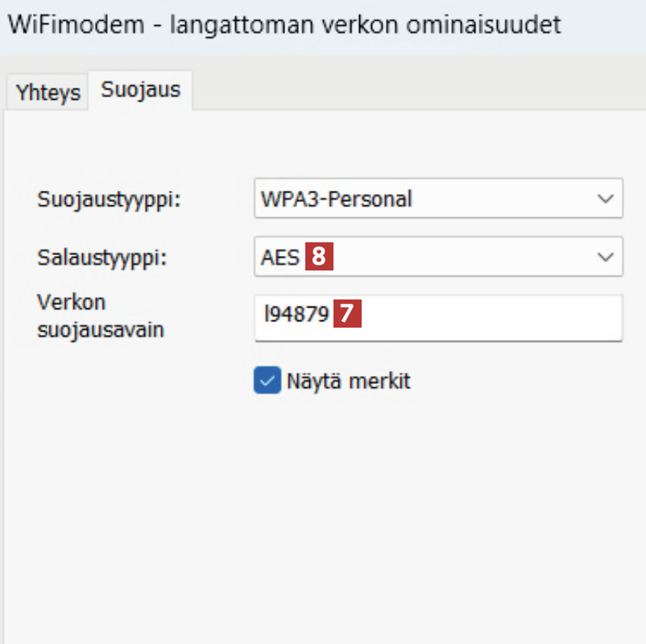Click the Salaustyyppi label text
646x644 pixels.
click(107, 258)
